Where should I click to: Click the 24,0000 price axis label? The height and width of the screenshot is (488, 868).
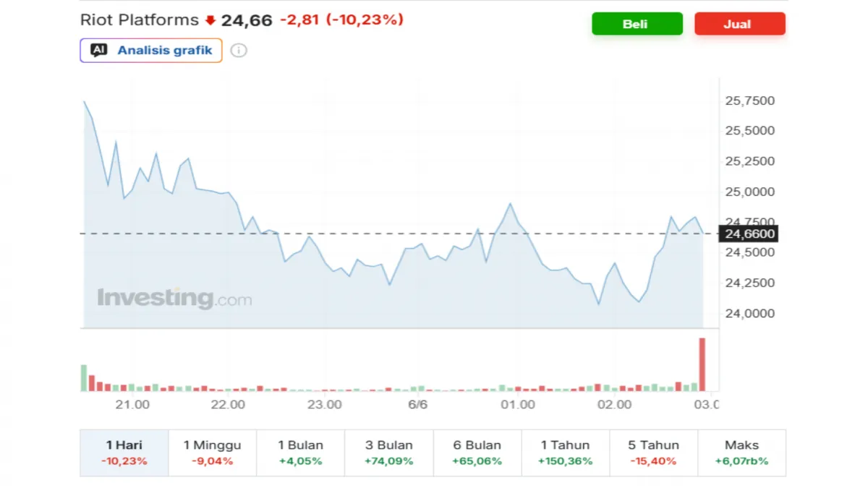(x=749, y=313)
